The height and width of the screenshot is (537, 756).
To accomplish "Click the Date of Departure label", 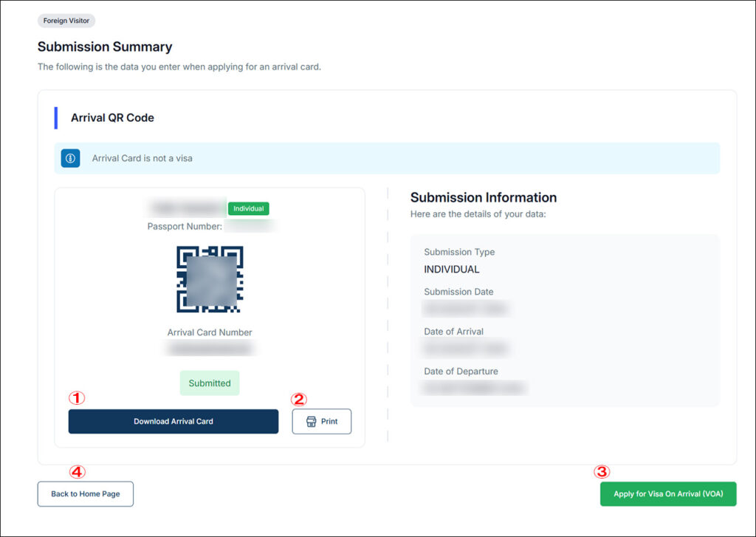I will [461, 371].
